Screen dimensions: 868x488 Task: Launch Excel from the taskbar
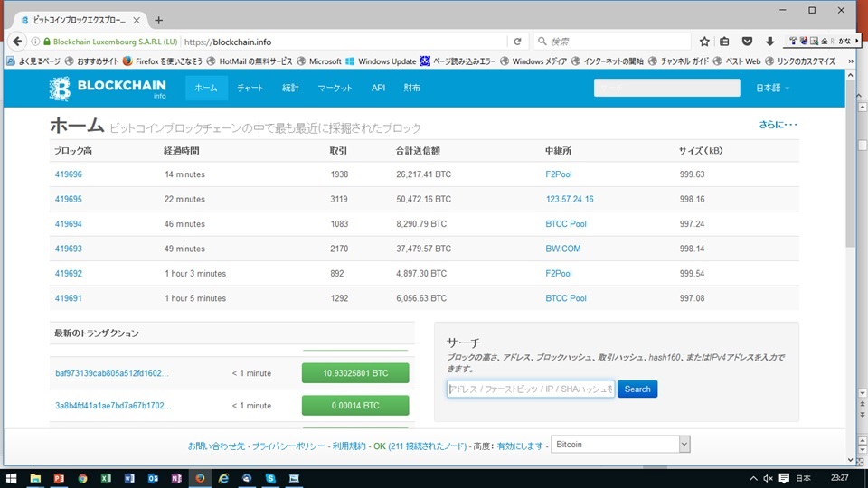click(x=106, y=478)
